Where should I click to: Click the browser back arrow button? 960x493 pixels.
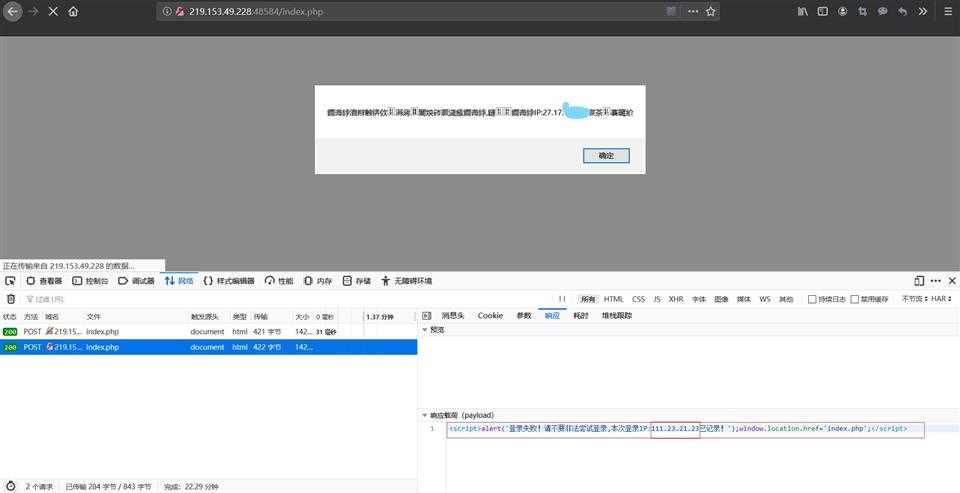tap(12, 12)
